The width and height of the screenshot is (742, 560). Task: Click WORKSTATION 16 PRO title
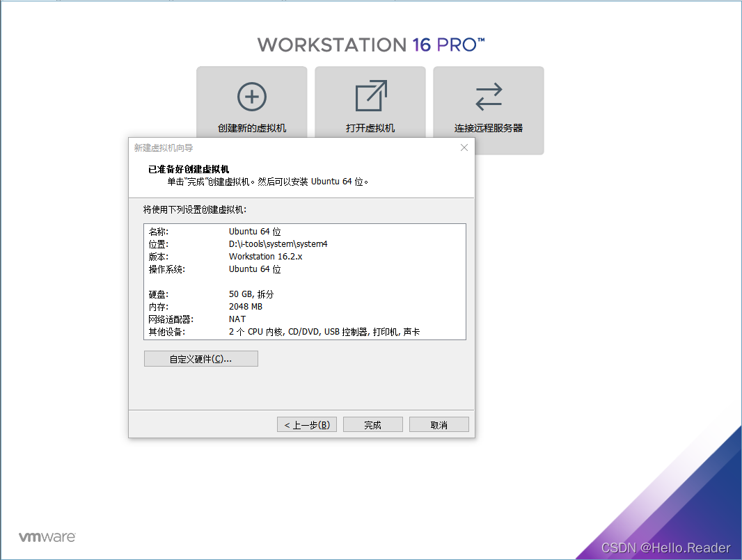(371, 45)
